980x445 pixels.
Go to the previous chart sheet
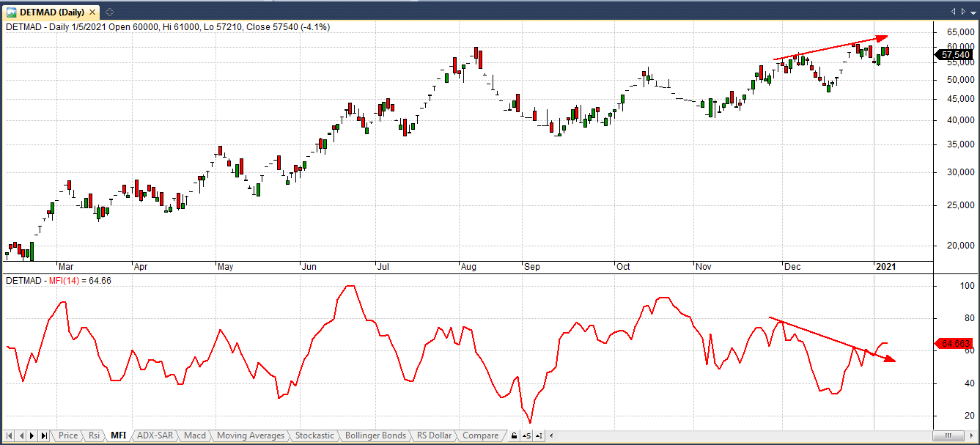(21, 436)
